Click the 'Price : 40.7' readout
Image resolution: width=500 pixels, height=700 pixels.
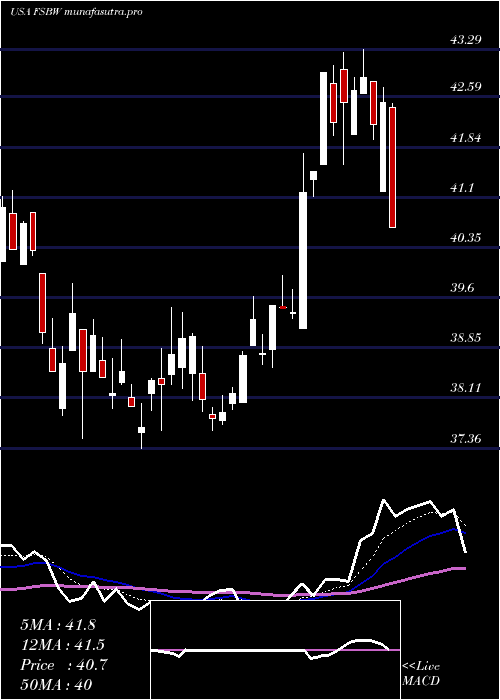pos(63,665)
